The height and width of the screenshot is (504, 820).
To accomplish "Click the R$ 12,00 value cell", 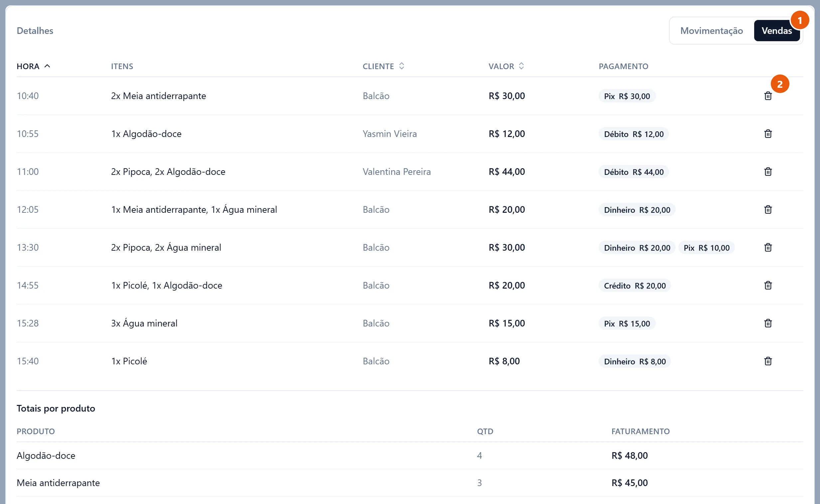I will coord(507,134).
